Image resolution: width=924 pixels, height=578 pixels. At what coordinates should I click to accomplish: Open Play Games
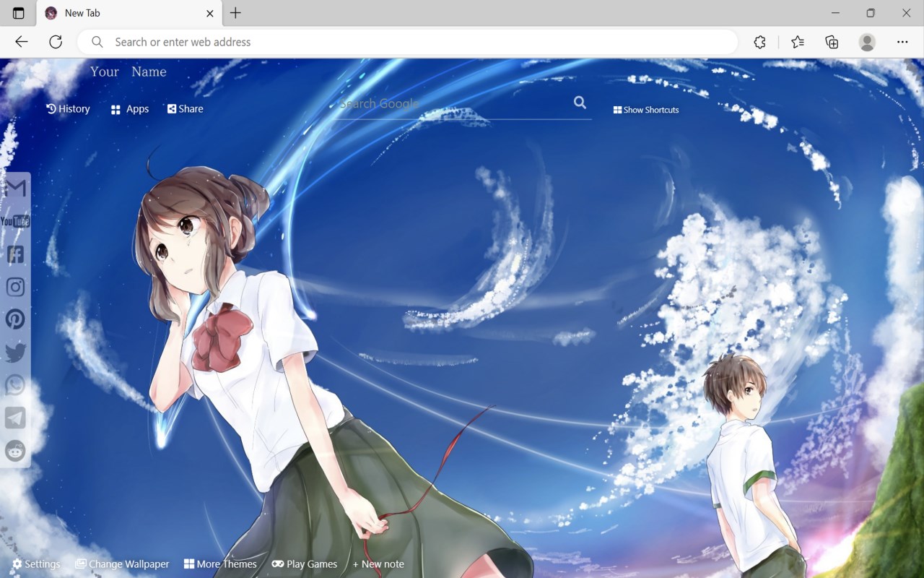click(x=305, y=564)
